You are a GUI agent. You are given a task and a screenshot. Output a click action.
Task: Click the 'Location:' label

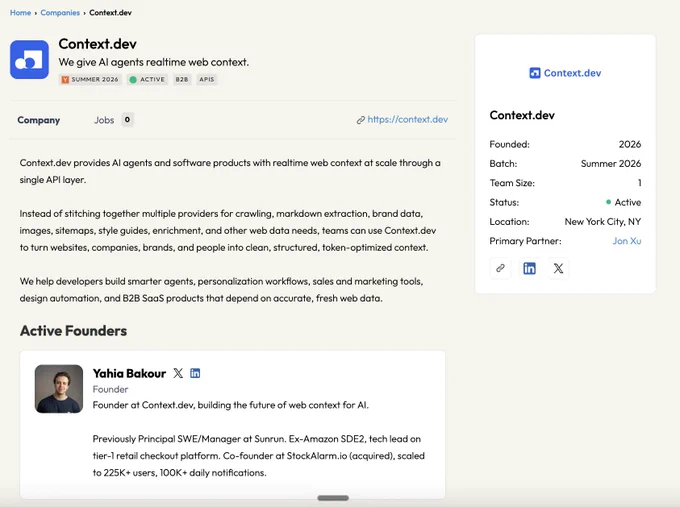(x=509, y=222)
